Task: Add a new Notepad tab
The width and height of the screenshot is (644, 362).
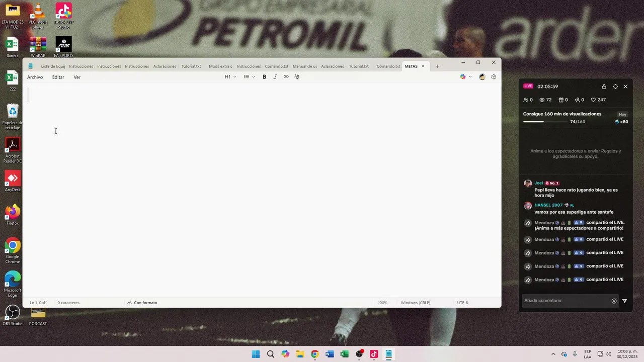Action: click(x=437, y=66)
